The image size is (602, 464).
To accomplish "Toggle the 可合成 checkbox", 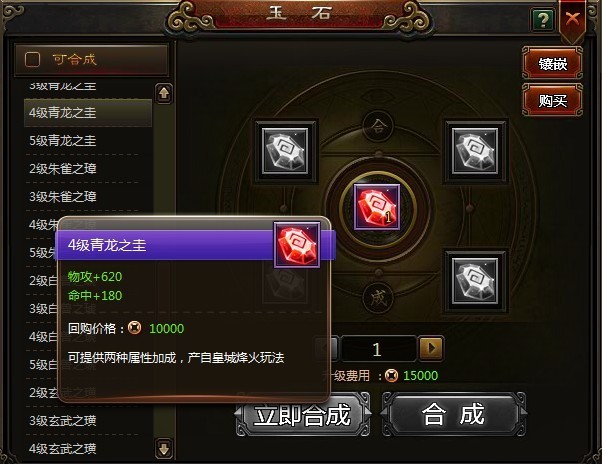I will tap(32, 59).
